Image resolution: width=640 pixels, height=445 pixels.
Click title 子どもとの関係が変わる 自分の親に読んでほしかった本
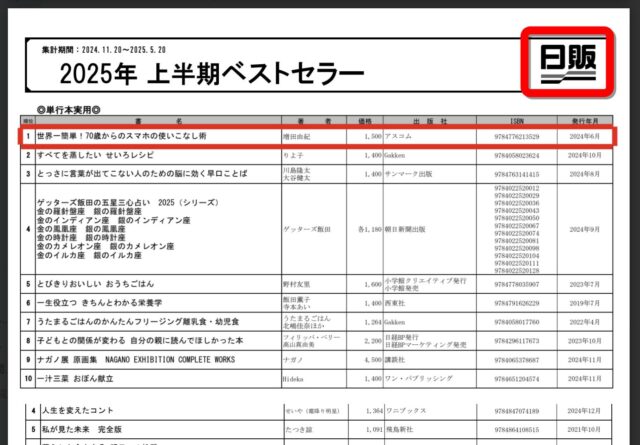click(x=140, y=340)
